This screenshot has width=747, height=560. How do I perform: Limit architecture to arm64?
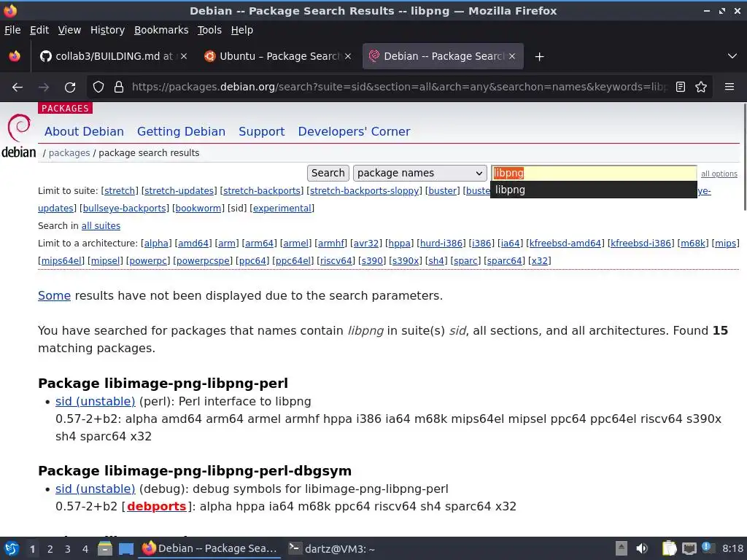coord(260,244)
